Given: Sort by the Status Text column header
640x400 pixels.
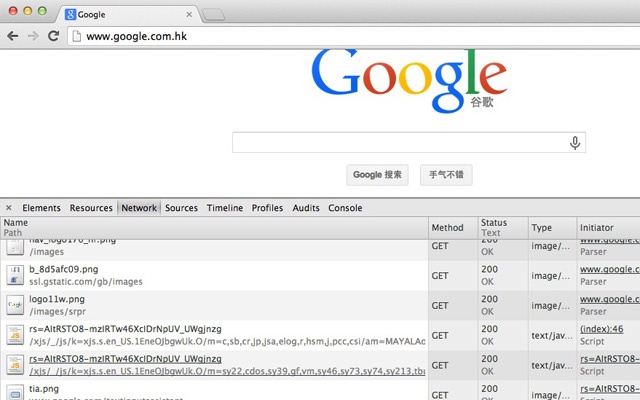Looking at the screenshot, I should (x=503, y=228).
